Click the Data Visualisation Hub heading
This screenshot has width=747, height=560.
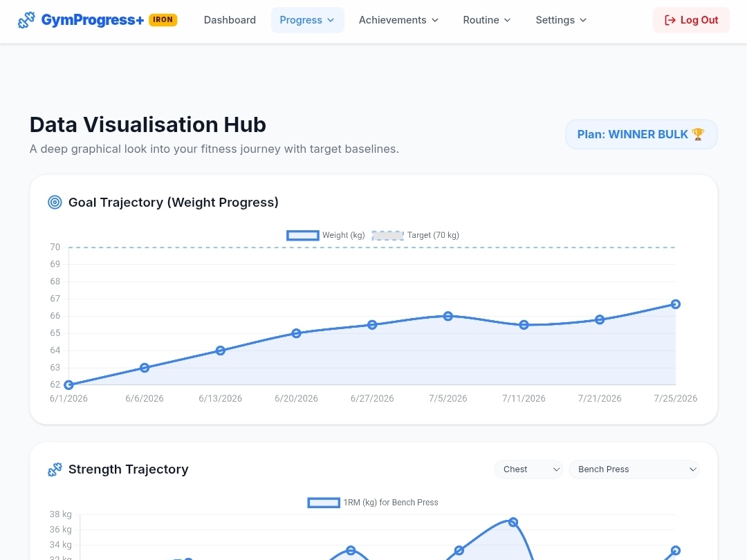pos(148,124)
